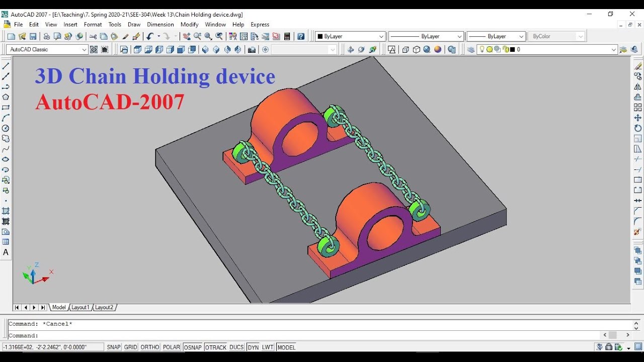Click the Mirror tool in the Modify toolbar
The height and width of the screenshot is (362, 644).
(638, 86)
